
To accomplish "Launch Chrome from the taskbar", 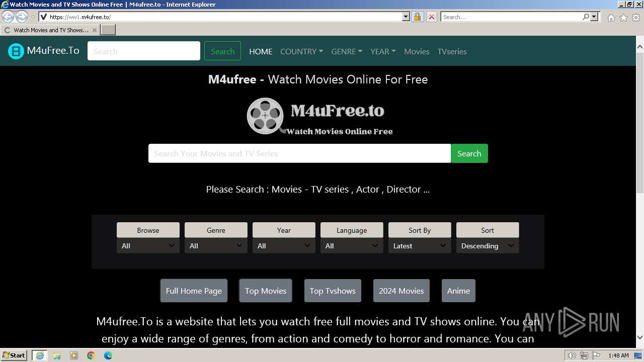I will click(91, 355).
